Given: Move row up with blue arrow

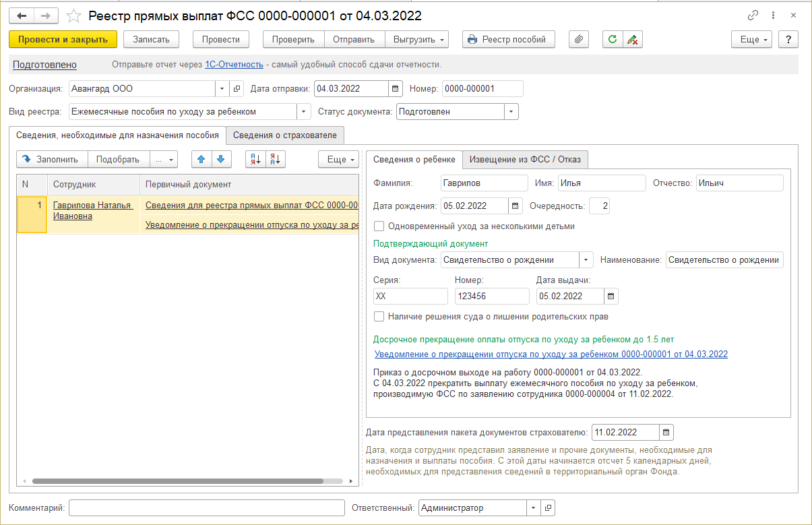Looking at the screenshot, I should tap(201, 160).
